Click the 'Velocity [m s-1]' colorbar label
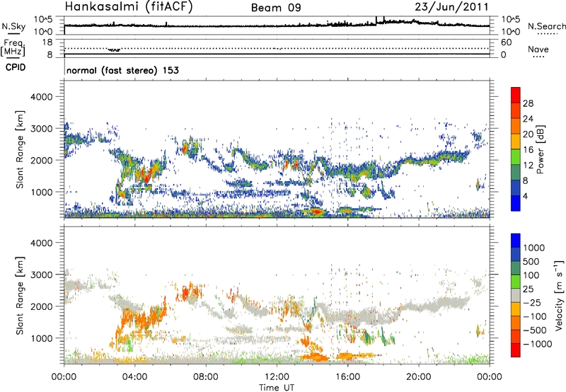The width and height of the screenshot is (566, 392). pyautogui.click(x=559, y=295)
